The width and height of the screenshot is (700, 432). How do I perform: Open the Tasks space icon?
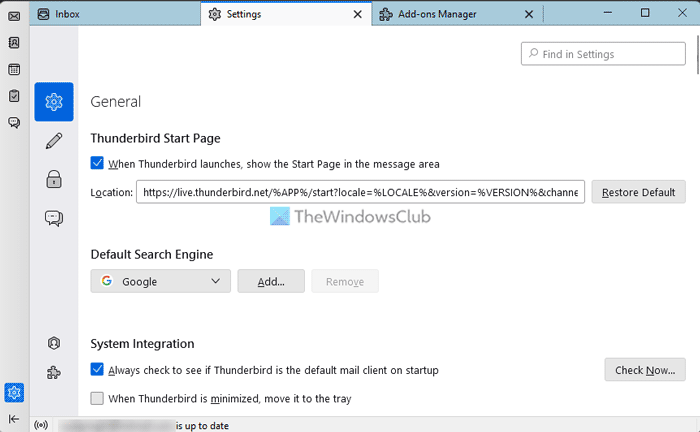coord(14,96)
